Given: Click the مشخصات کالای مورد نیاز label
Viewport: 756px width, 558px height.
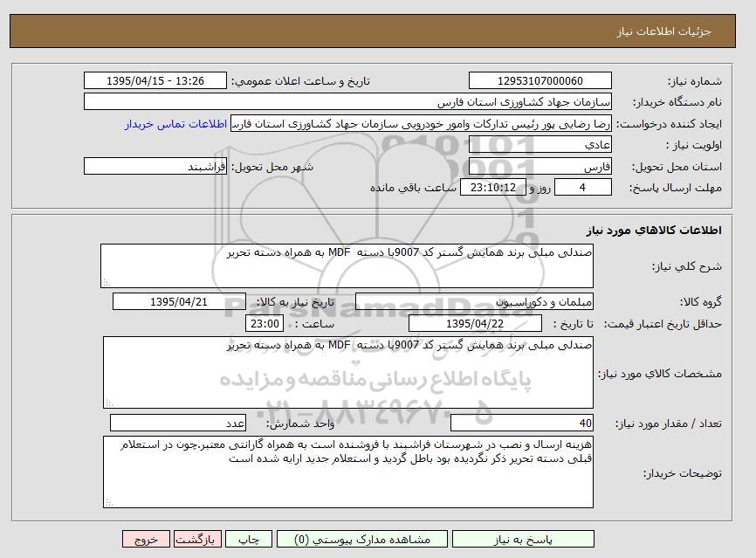Looking at the screenshot, I should pyautogui.click(x=660, y=374).
